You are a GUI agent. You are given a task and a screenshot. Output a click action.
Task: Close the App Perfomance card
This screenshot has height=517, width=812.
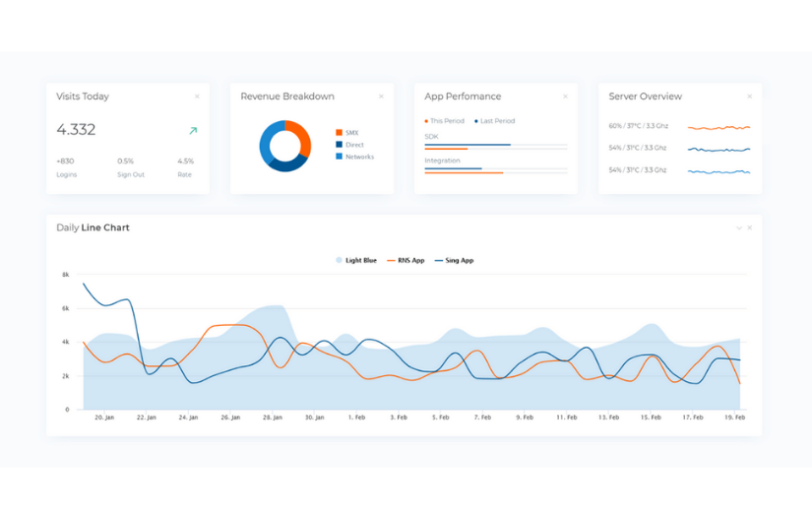pyautogui.click(x=566, y=97)
